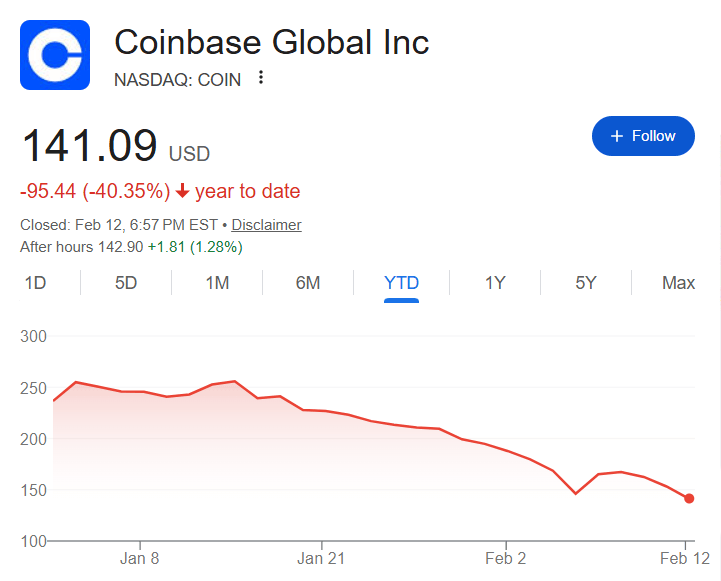Image resolution: width=721 pixels, height=581 pixels.
Task: Click the Jan 8 date axis label
Action: coord(139,558)
